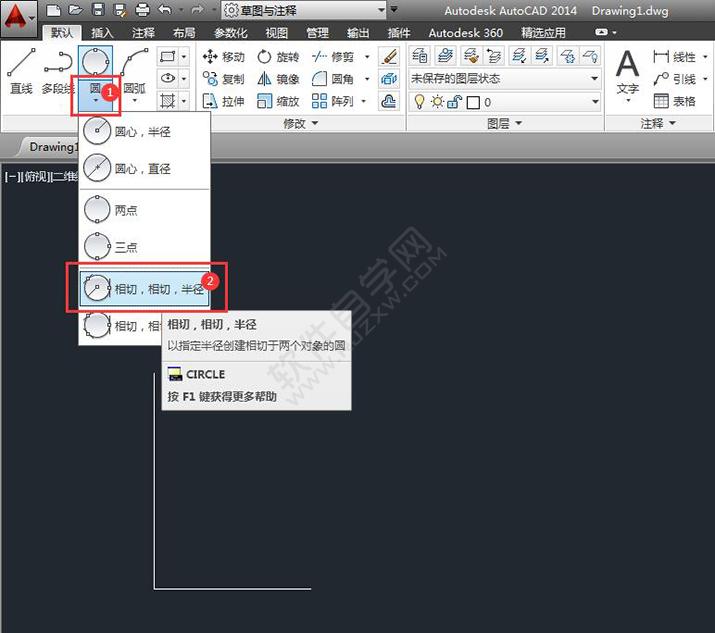Choose 3-Point (三点) circle option
The width and height of the screenshot is (715, 633).
point(144,247)
